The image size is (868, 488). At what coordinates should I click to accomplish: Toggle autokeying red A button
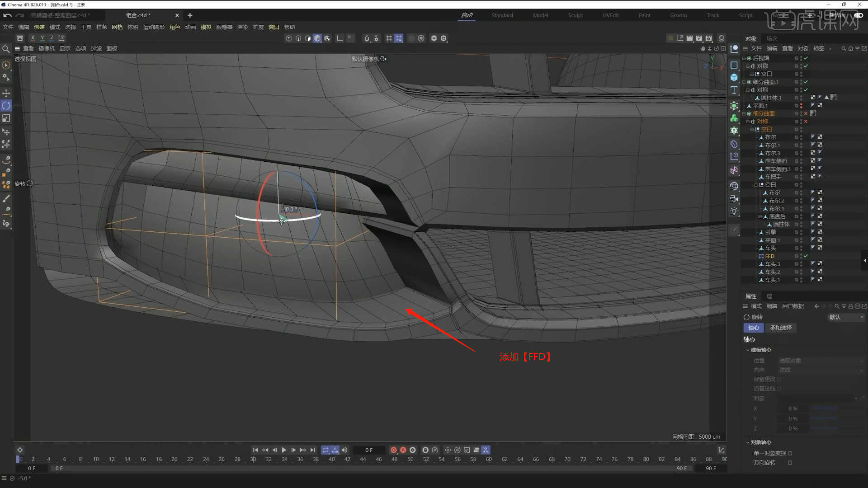(403, 450)
